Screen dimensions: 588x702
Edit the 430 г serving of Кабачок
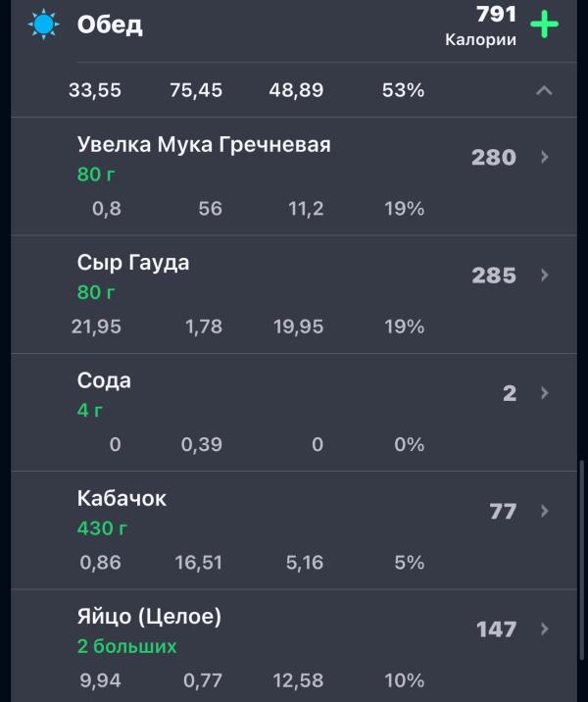pyautogui.click(x=103, y=528)
